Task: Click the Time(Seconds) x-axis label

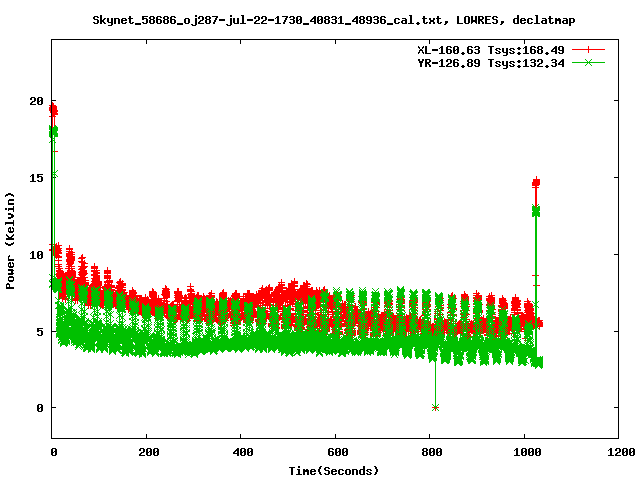Action: (334, 471)
